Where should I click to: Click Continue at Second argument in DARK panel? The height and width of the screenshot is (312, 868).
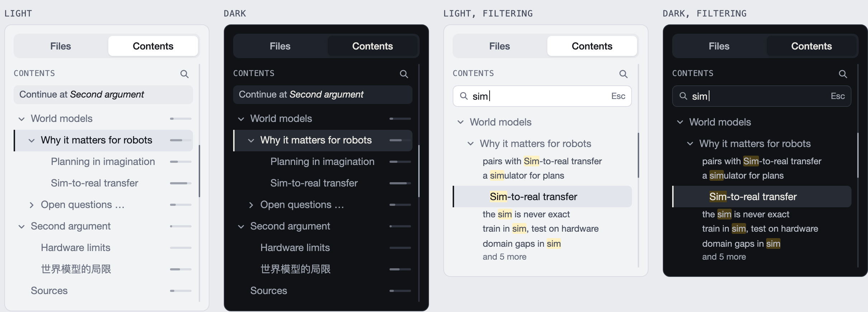click(x=323, y=94)
